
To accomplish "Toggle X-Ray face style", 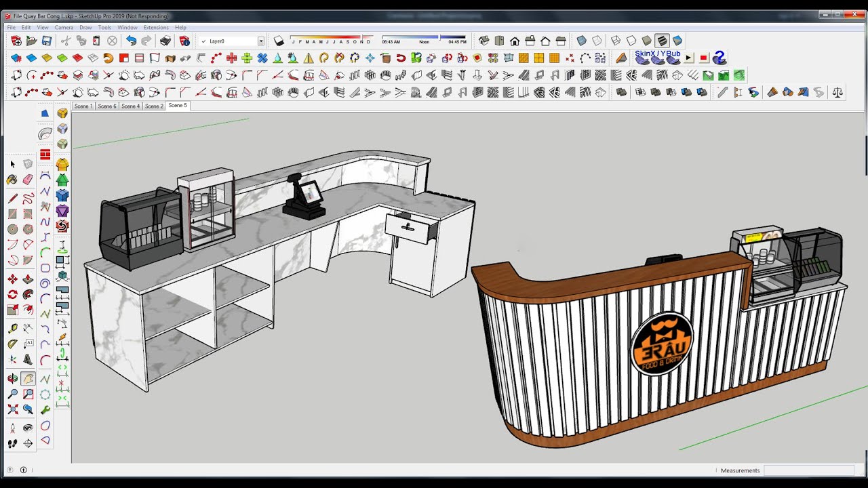I will coord(581,41).
